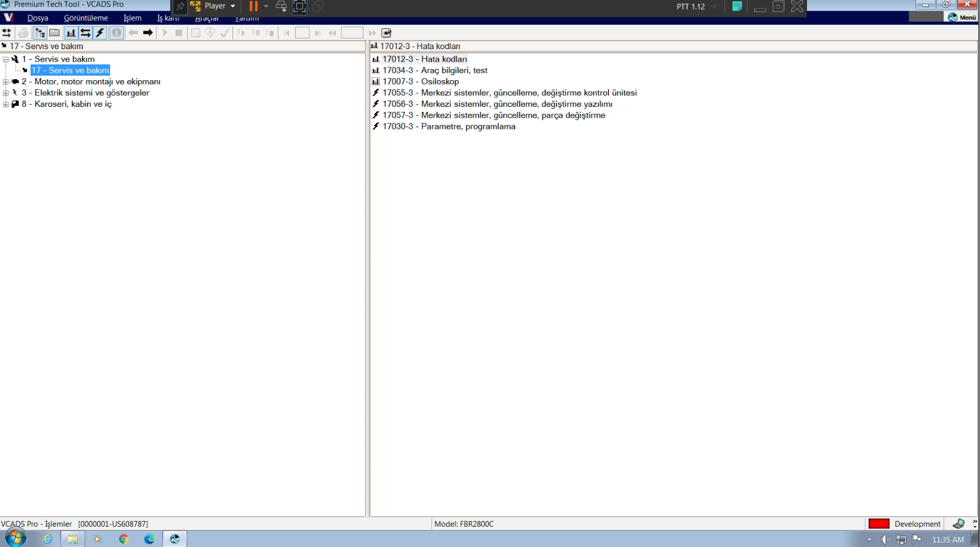
Task: Click the folder view toolbar icon
Action: click(55, 33)
